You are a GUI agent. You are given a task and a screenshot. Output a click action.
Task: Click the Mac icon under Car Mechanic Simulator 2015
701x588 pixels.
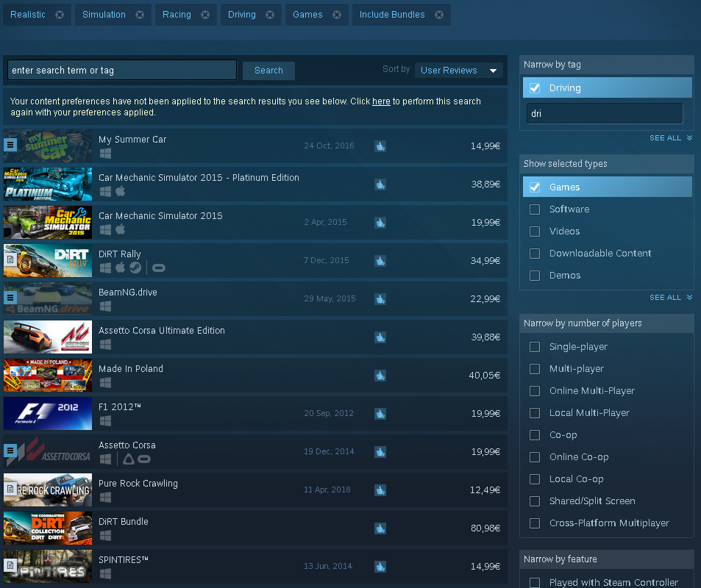120,229
